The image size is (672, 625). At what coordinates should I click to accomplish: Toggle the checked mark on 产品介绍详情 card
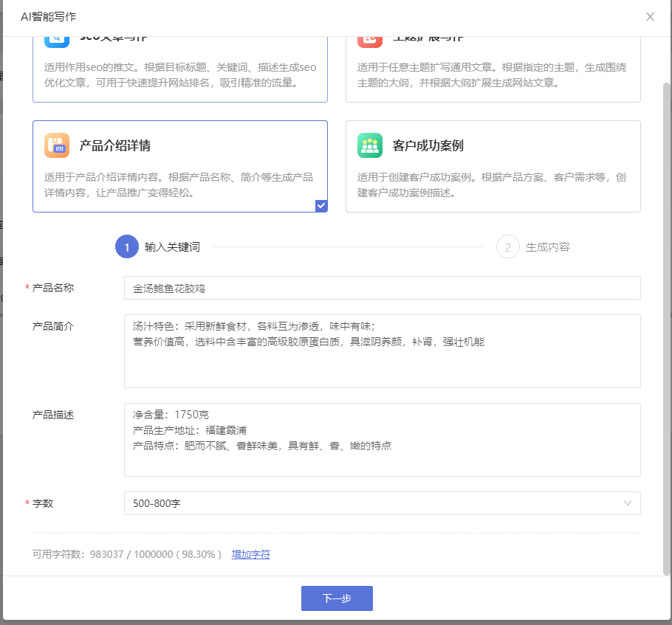pyautogui.click(x=320, y=206)
